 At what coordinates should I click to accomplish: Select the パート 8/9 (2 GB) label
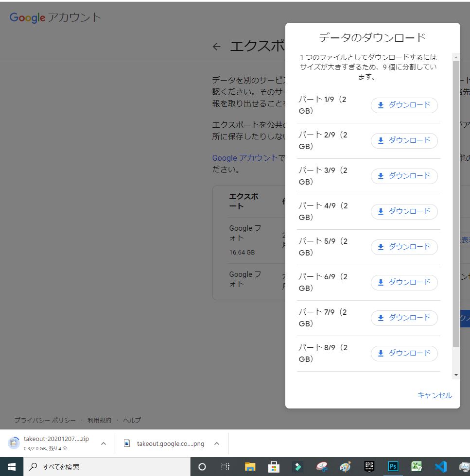tap(322, 354)
